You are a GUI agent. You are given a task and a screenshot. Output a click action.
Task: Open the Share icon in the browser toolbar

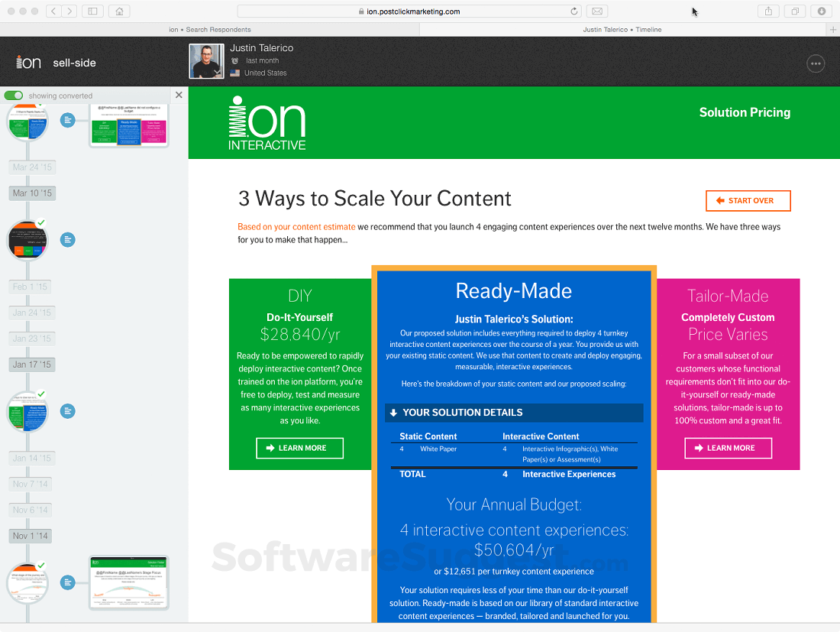point(768,11)
